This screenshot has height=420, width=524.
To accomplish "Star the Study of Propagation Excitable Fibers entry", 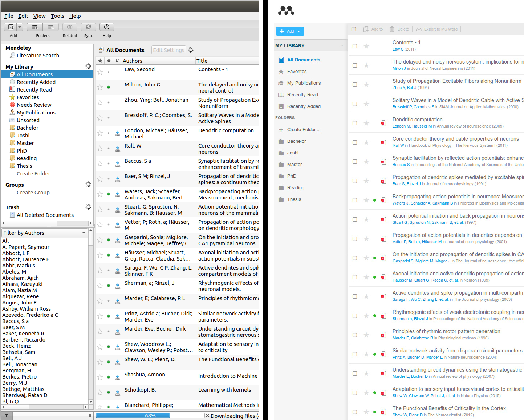I will click(x=366, y=85).
